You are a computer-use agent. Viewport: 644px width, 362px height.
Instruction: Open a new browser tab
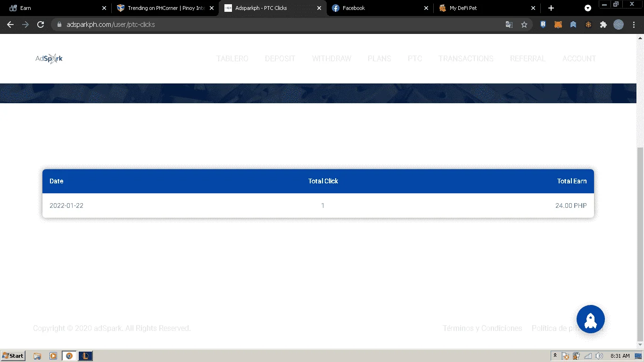click(x=551, y=8)
